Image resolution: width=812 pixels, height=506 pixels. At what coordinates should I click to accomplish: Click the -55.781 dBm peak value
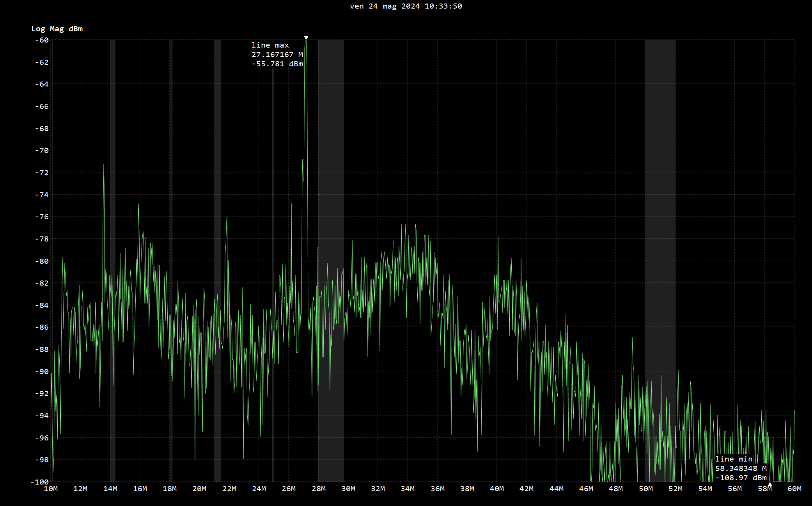(x=277, y=64)
